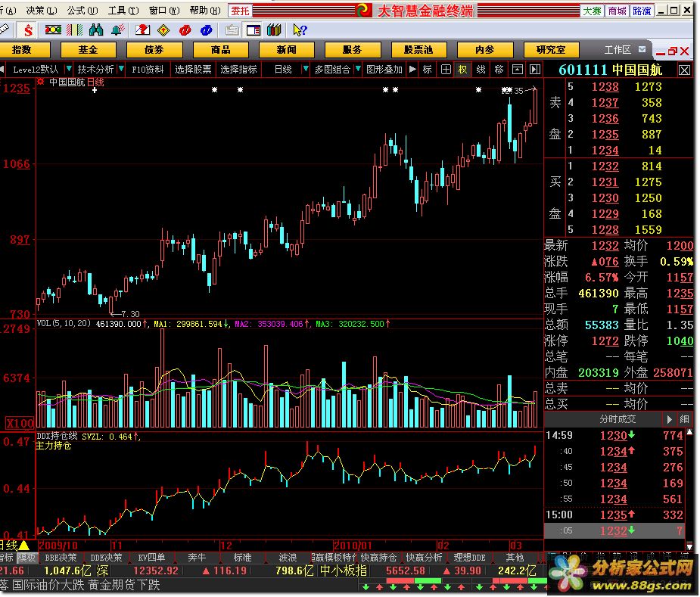Click the traffic light toolbar icon
This screenshot has width=700, height=597.
click(53, 30)
